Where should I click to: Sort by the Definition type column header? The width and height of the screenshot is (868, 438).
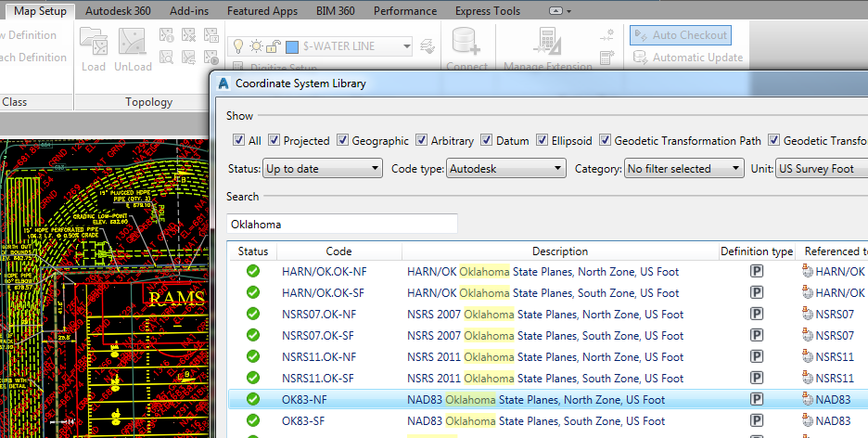pyautogui.click(x=757, y=251)
